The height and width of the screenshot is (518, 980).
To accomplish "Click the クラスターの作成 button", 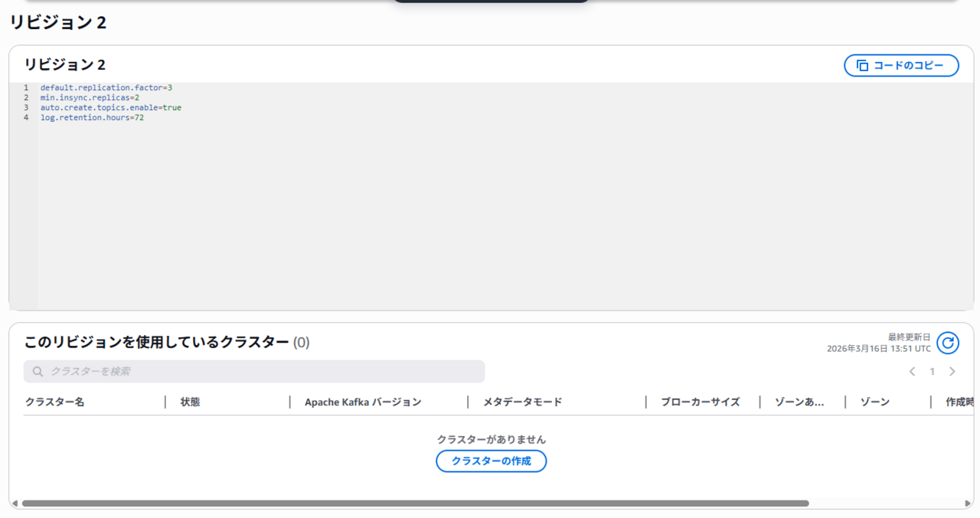I will (x=491, y=461).
